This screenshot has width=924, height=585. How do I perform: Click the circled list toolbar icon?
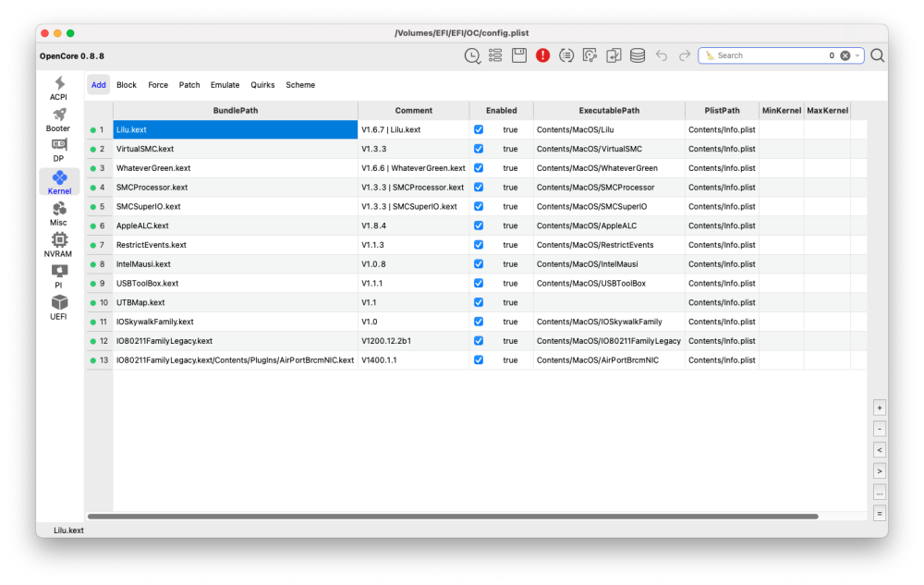(x=566, y=55)
